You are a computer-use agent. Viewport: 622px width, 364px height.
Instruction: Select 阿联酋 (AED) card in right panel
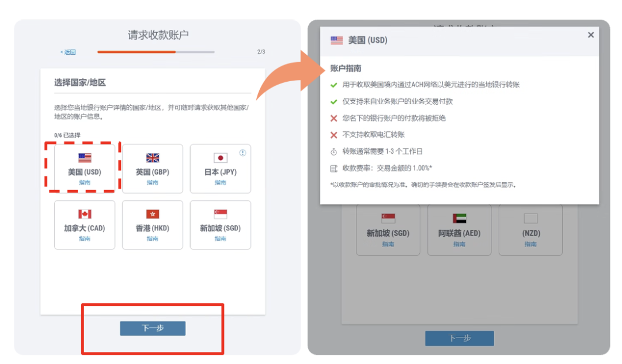pyautogui.click(x=460, y=230)
